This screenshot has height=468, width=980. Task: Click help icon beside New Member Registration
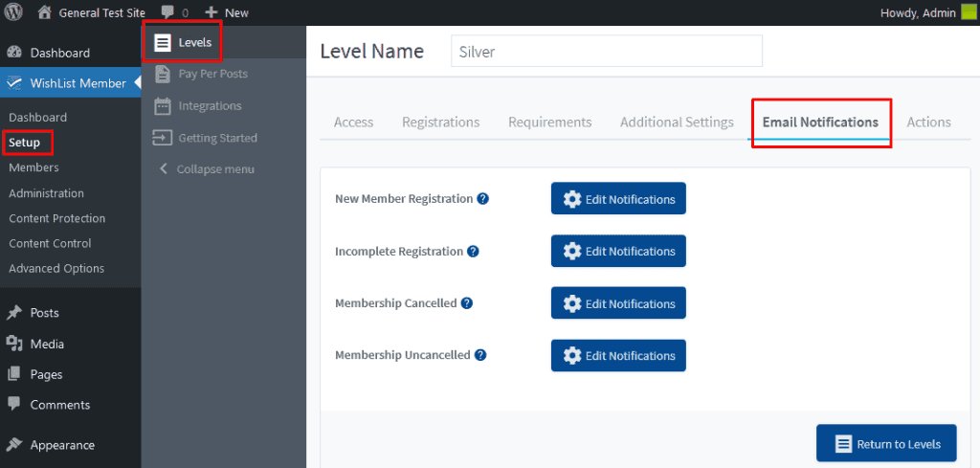pos(482,199)
